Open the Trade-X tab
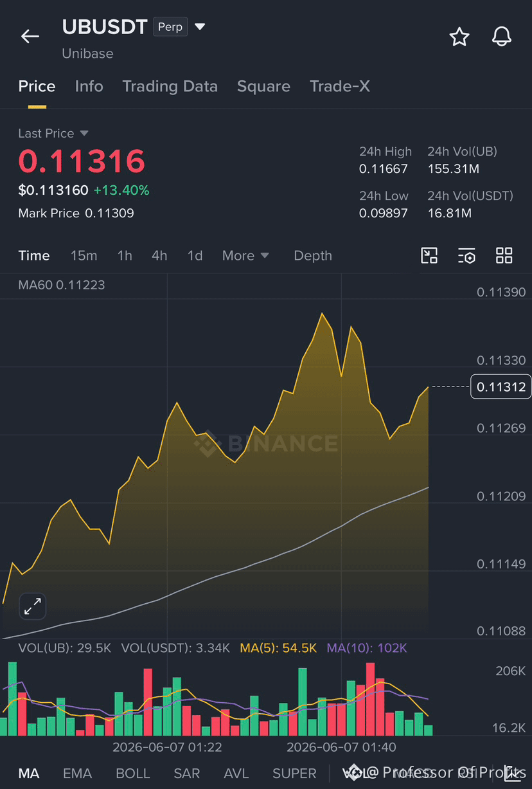The height and width of the screenshot is (789, 532). click(340, 86)
